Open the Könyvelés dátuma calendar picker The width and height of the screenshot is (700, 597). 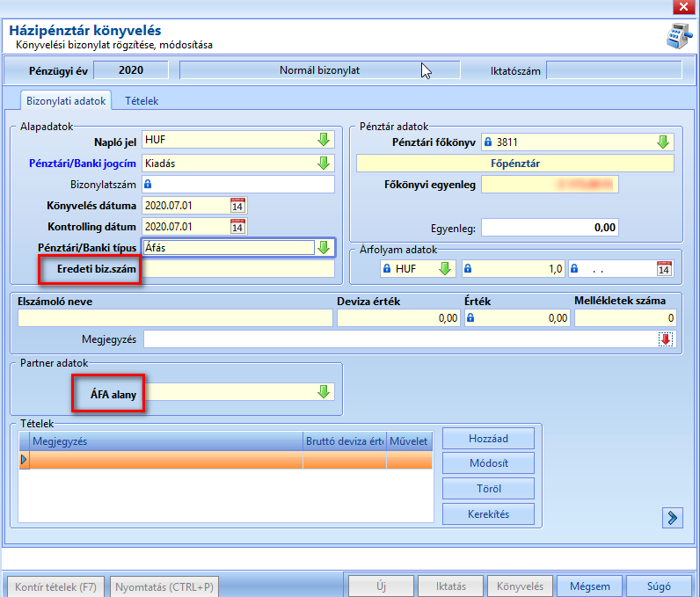[x=237, y=206]
